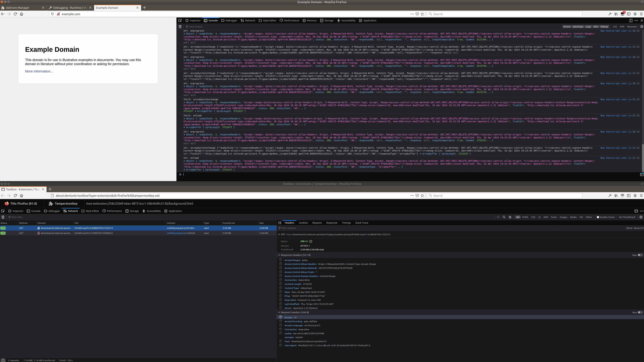Open Network settings gear icon

coord(641,217)
